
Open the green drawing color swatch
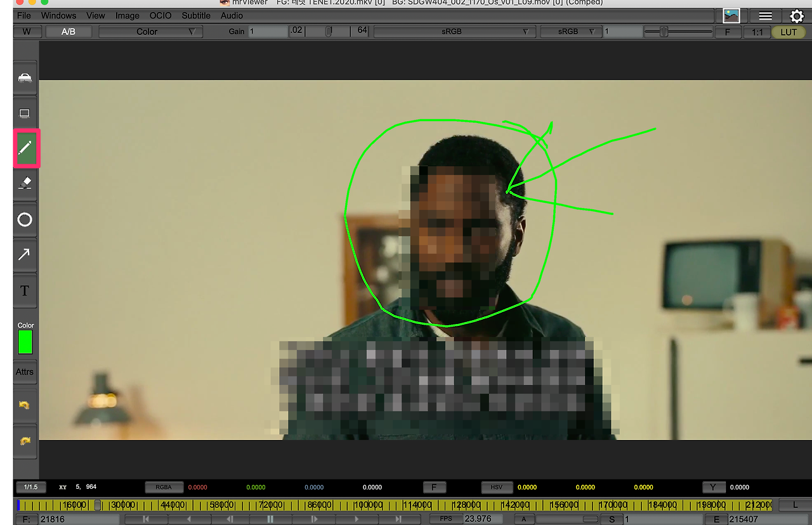point(25,342)
